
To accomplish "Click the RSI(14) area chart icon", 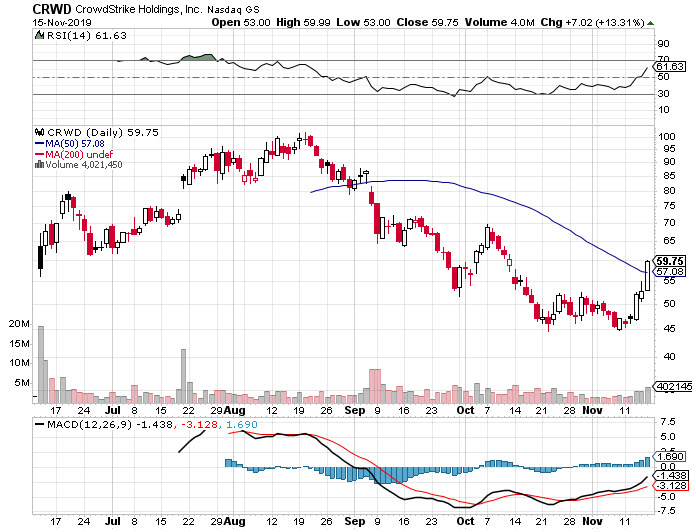I will pos(39,35).
